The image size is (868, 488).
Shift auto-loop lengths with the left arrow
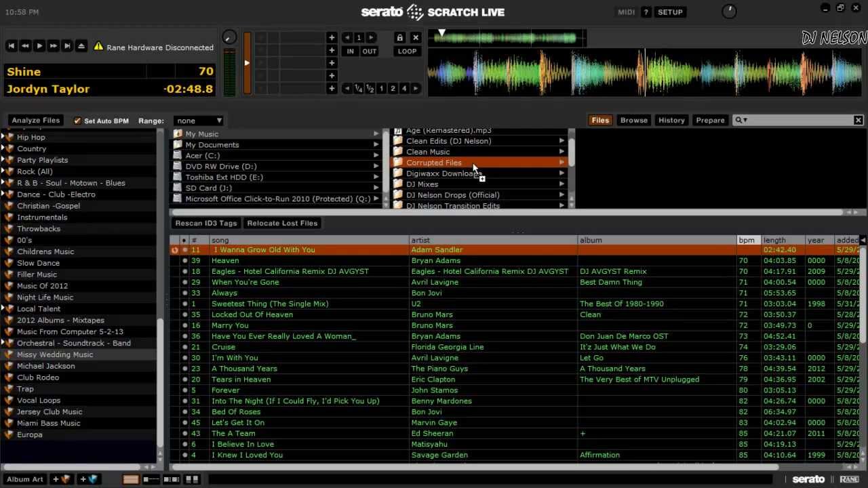pos(348,89)
